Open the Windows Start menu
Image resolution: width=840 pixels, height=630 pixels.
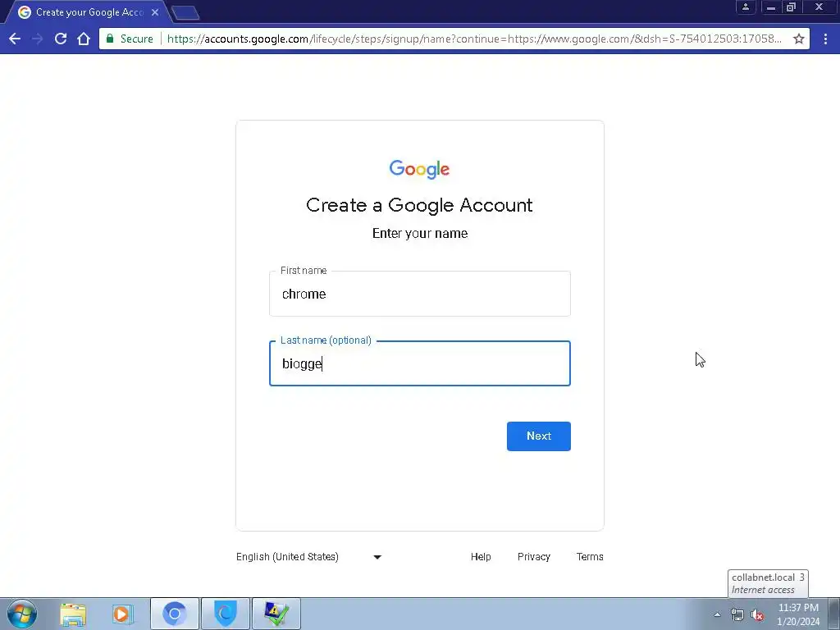22,614
